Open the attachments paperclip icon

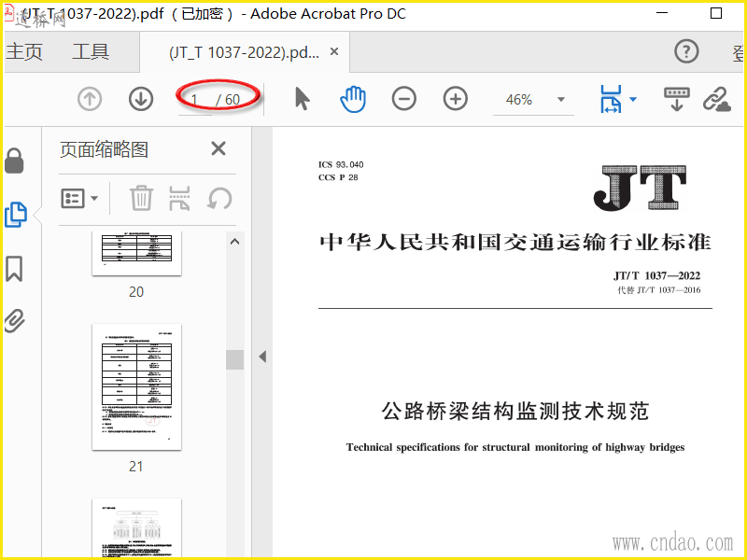click(14, 320)
